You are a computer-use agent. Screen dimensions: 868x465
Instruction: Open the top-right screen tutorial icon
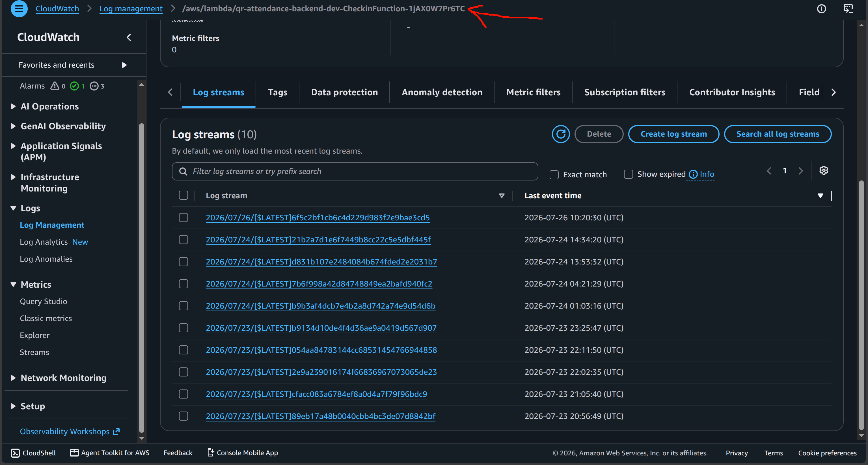coord(848,9)
